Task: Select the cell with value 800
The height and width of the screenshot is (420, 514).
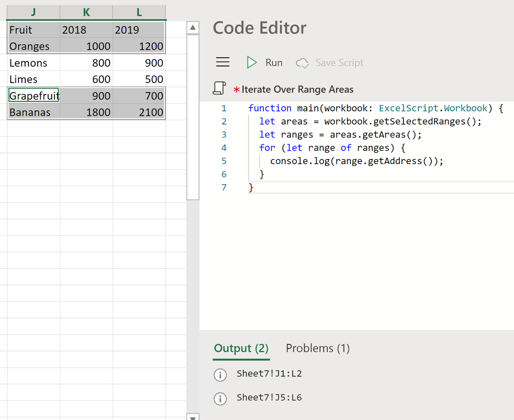Action: [x=87, y=63]
